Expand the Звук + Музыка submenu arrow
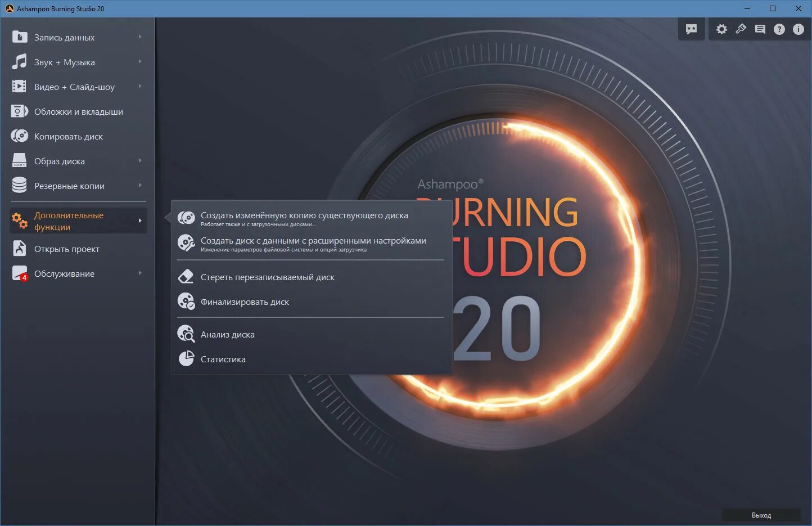The height and width of the screenshot is (526, 812). coord(140,62)
